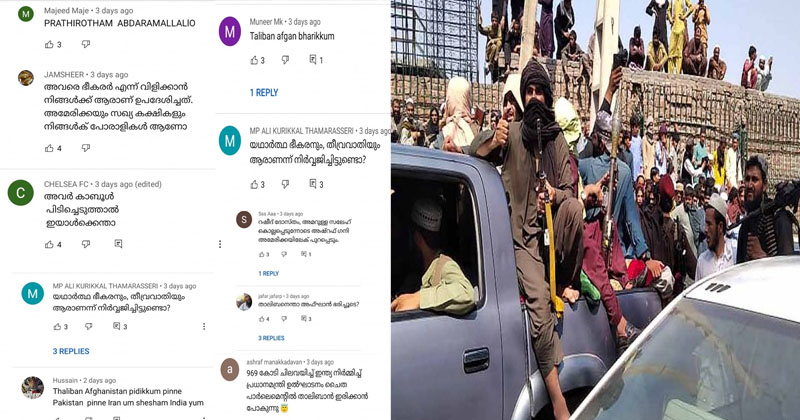The height and width of the screenshot is (420, 800).
Task: Open Muneer Mk purple avatar
Action: (230, 32)
